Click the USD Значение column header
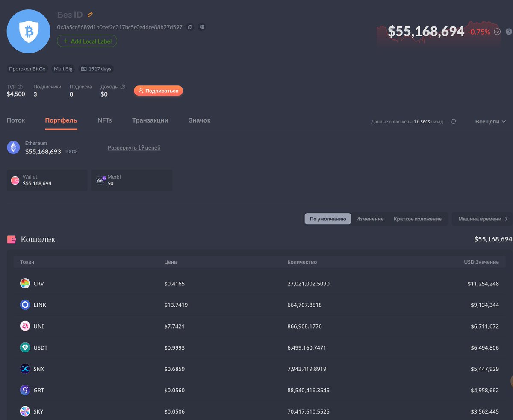Image resolution: width=513 pixels, height=420 pixels. [x=481, y=262]
